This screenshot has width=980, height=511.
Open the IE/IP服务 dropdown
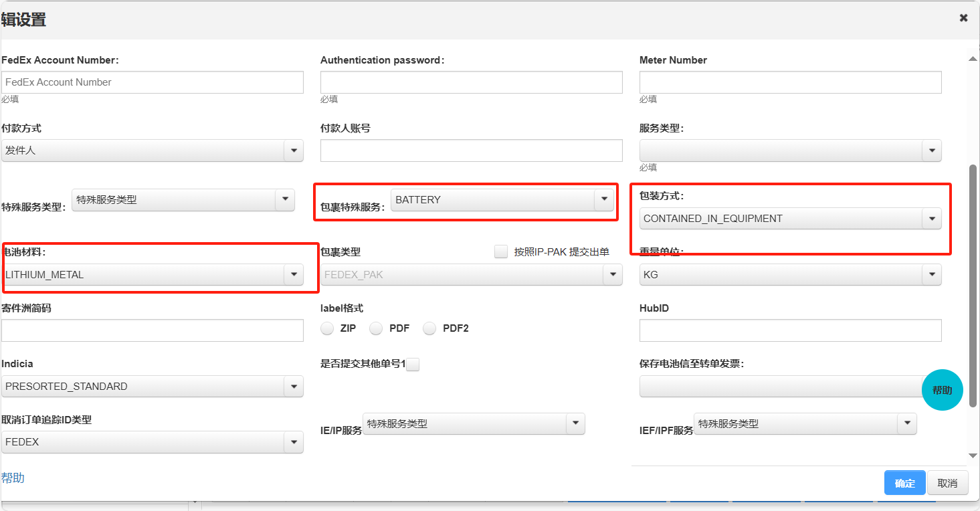point(474,423)
